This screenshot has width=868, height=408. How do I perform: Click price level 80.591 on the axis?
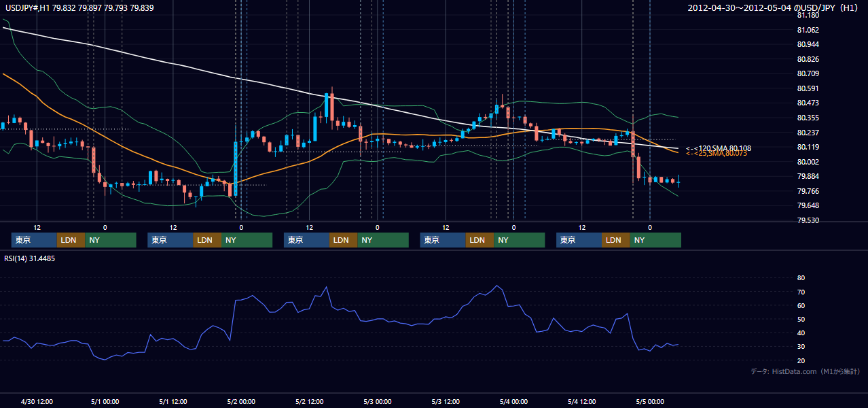tap(808, 88)
